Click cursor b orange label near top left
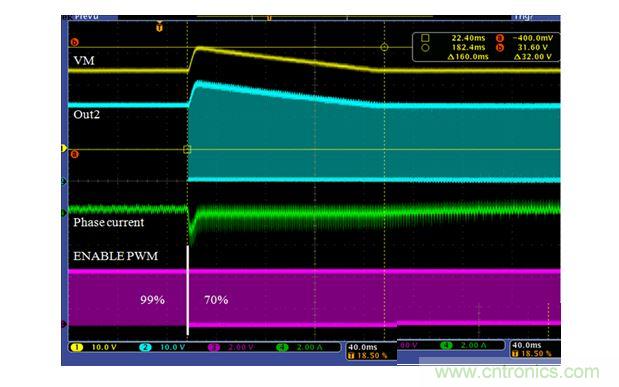 (75, 42)
